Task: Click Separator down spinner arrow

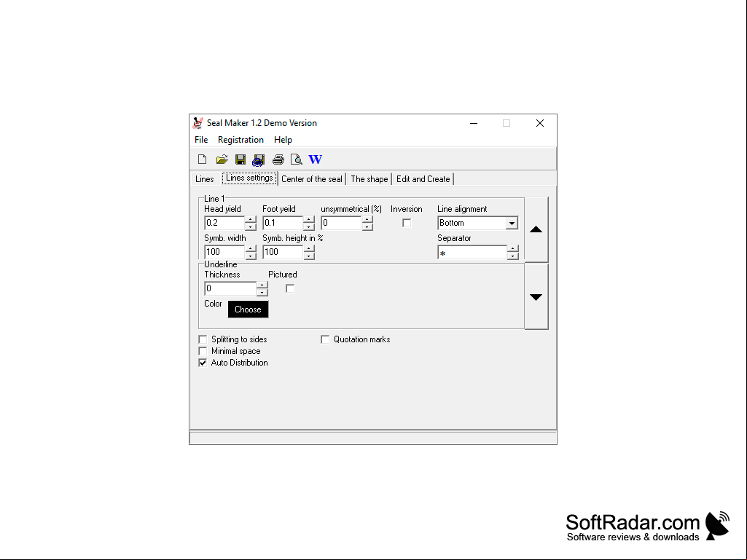Action: [x=512, y=256]
